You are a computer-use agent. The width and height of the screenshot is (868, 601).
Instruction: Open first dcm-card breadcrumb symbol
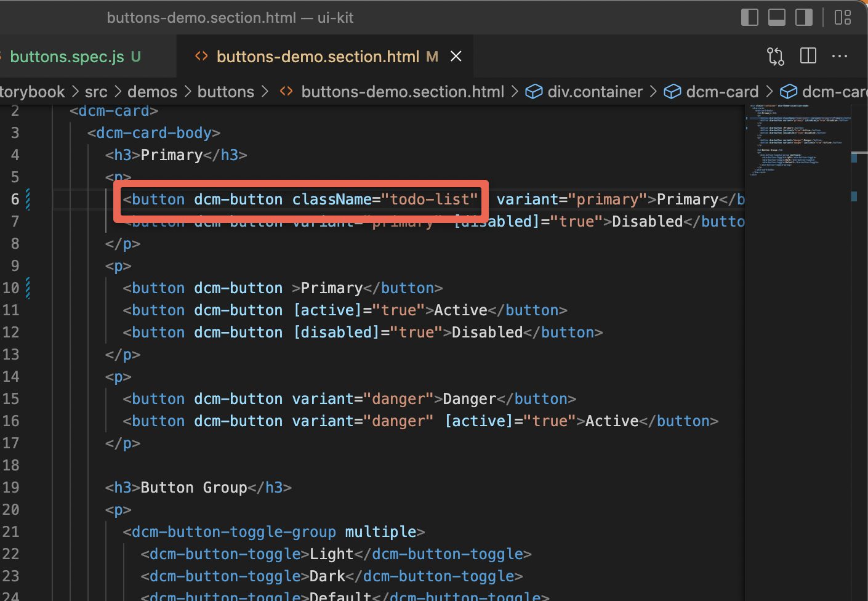(722, 92)
